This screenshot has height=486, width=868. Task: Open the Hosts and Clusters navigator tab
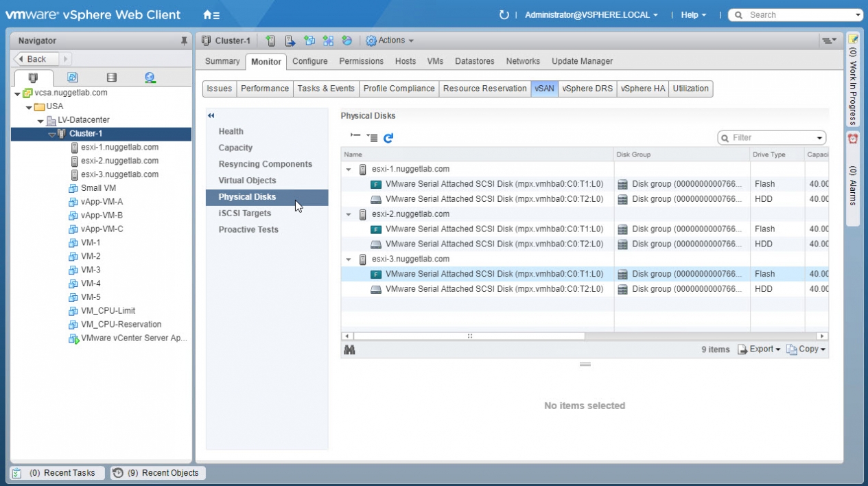(32, 78)
